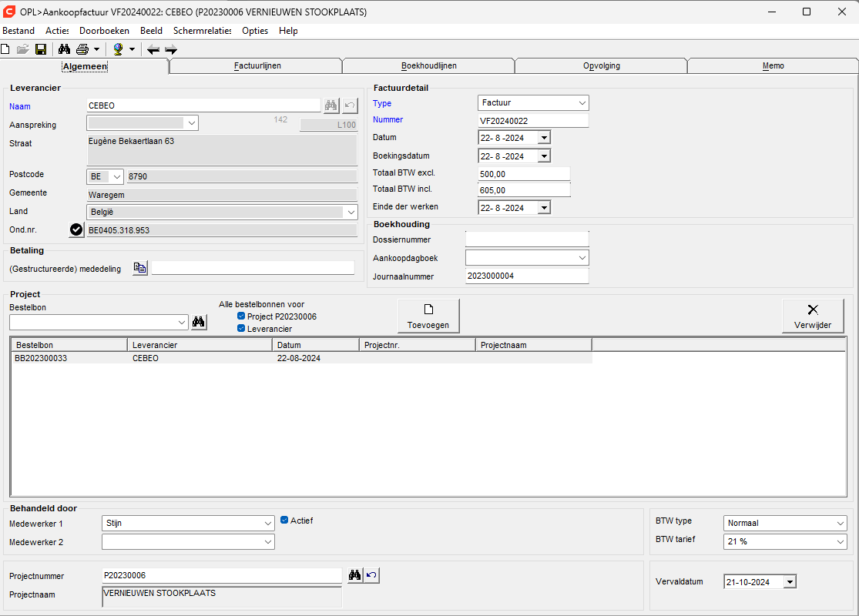Open the Datum date picker arrow

click(544, 137)
